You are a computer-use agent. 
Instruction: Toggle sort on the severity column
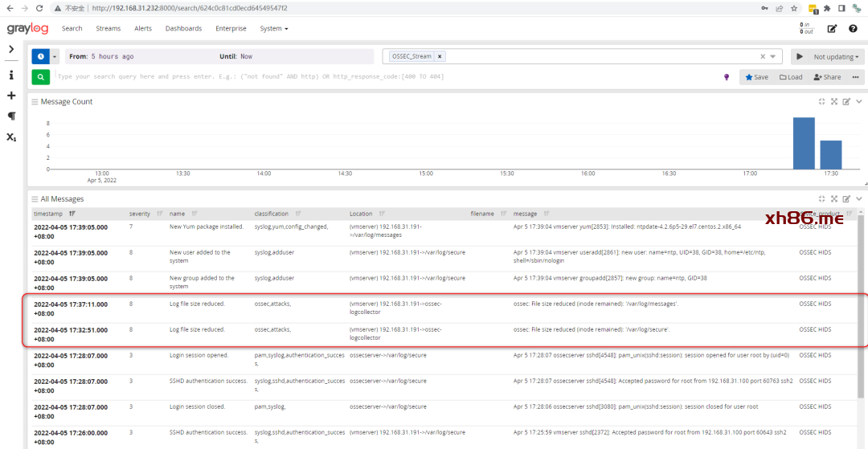pos(159,214)
